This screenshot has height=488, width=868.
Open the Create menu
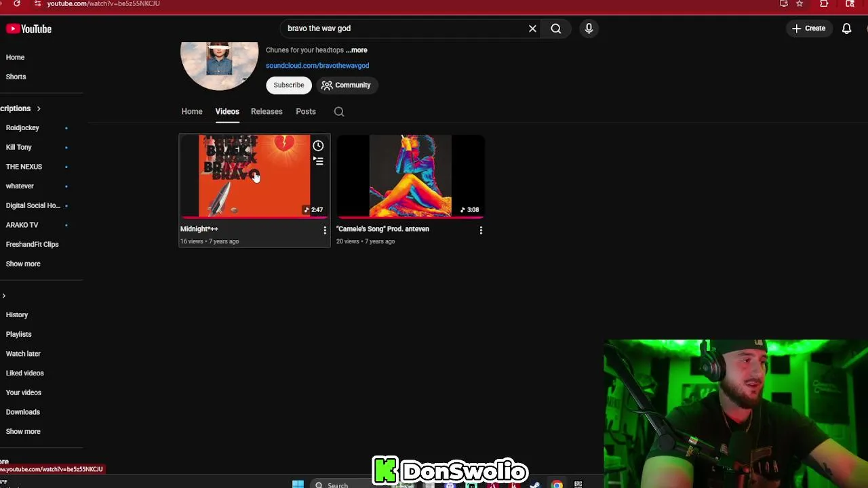(808, 28)
